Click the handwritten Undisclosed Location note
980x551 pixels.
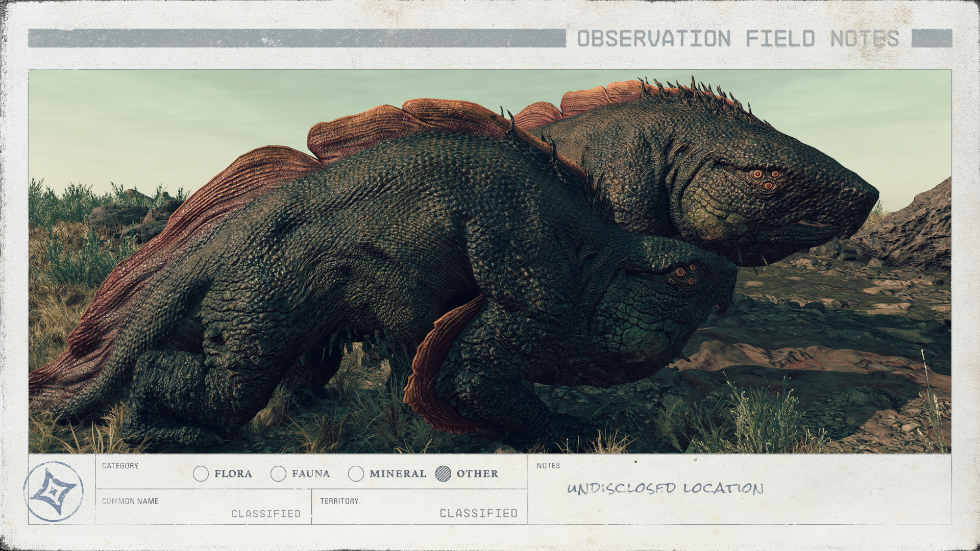(x=665, y=488)
